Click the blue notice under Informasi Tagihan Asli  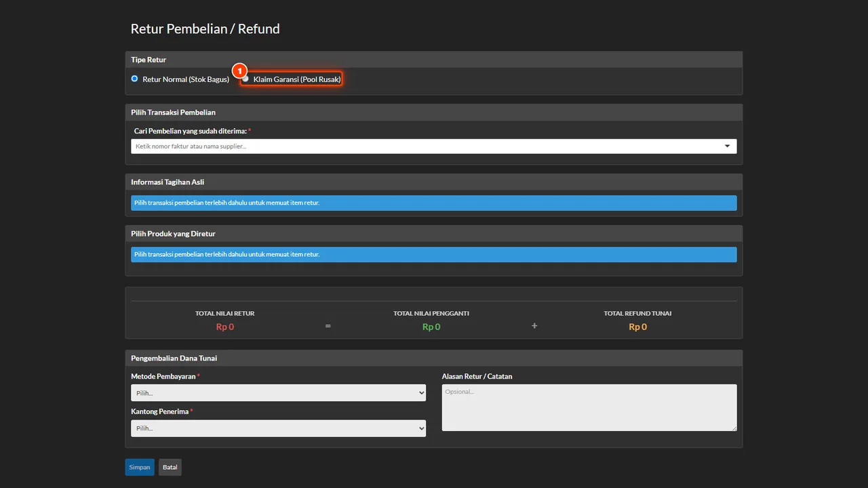point(434,203)
